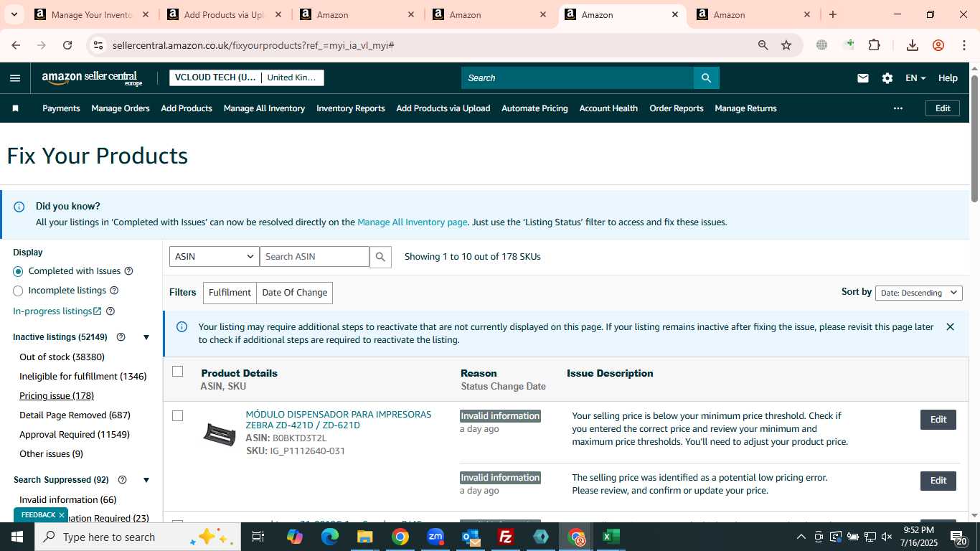Collapse the Inactive listings section arrow

point(146,337)
